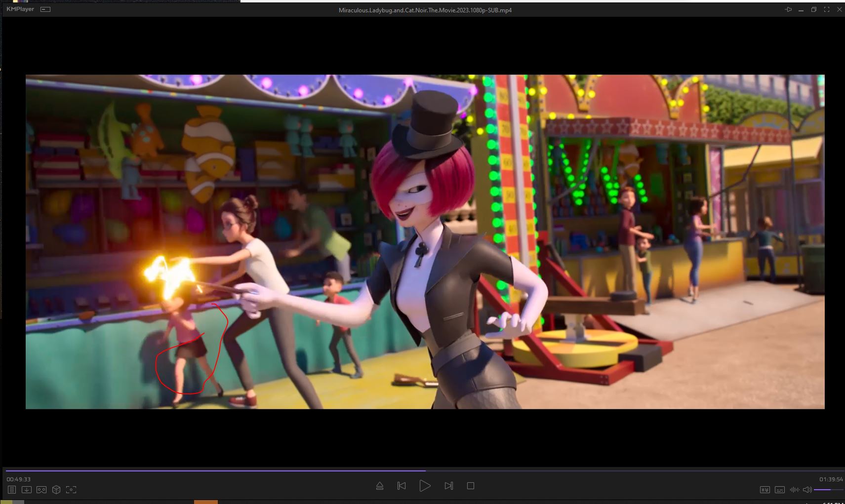The width and height of the screenshot is (845, 504).
Task: Skip to the previous track
Action: pos(402,486)
